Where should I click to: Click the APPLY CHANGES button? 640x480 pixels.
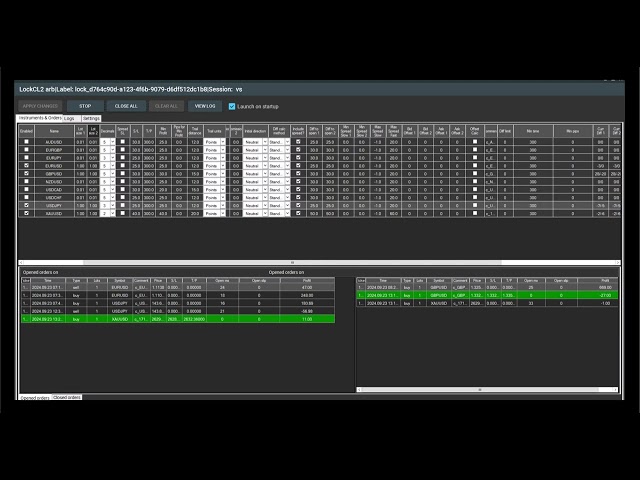coord(40,106)
